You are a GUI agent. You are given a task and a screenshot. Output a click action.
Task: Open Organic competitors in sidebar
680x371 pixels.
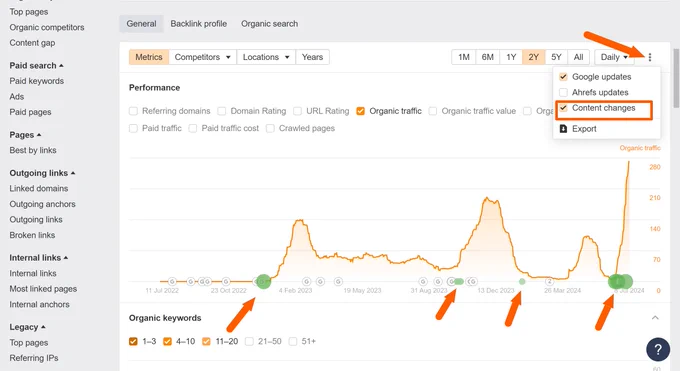47,27
